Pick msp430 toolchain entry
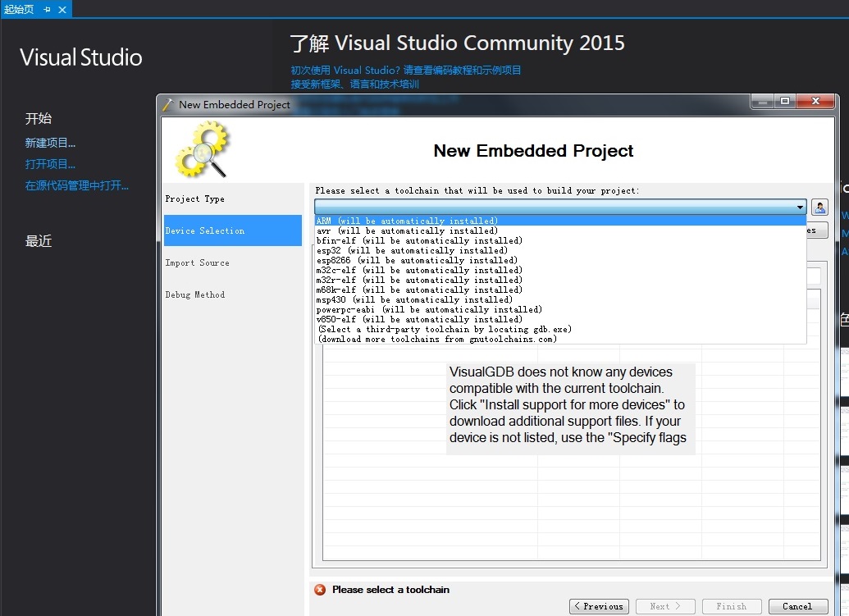Image resolution: width=849 pixels, height=616 pixels. (560, 299)
